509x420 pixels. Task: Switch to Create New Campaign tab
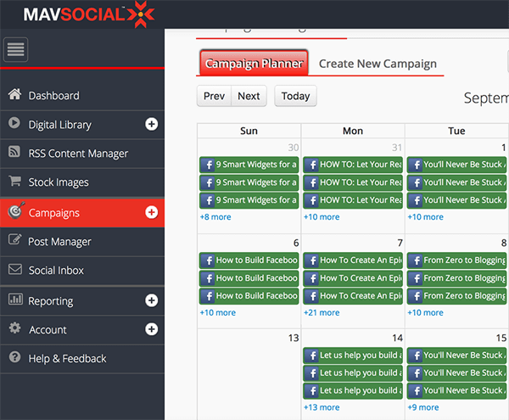[378, 64]
